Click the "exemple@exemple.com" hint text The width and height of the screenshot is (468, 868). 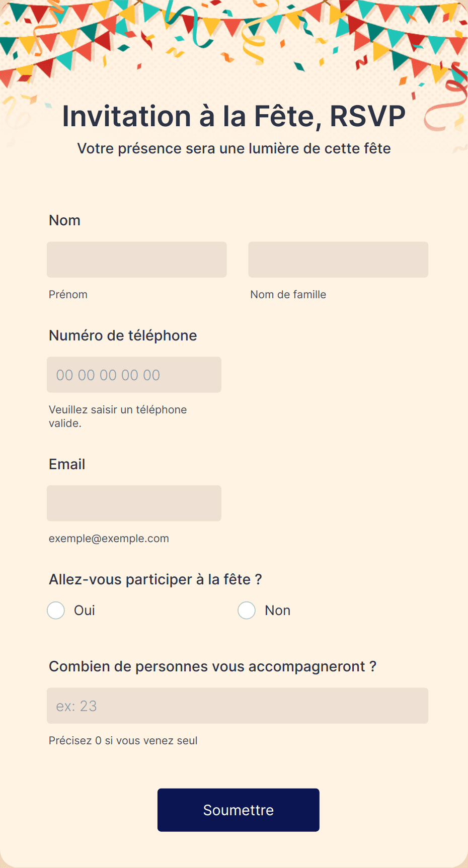pos(109,539)
